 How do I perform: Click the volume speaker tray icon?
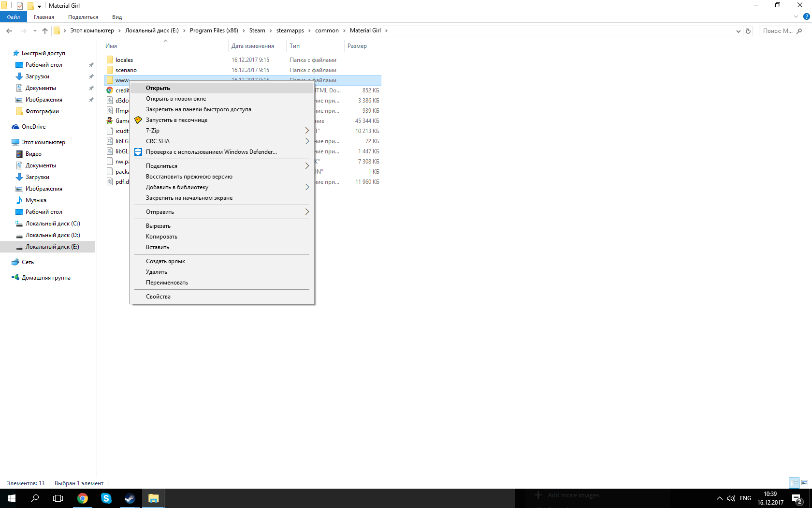coord(731,498)
